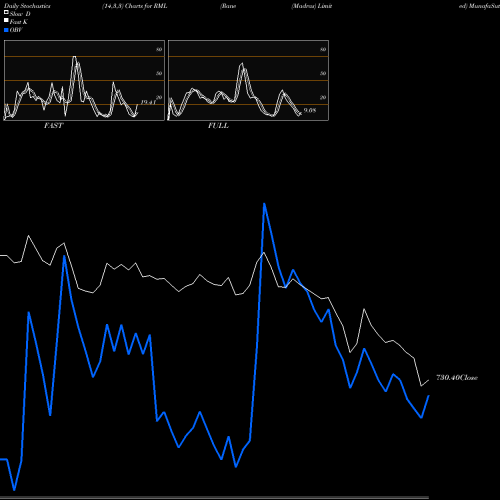
Task: Click the 9.08 value in FULL chart
Action: point(310,110)
